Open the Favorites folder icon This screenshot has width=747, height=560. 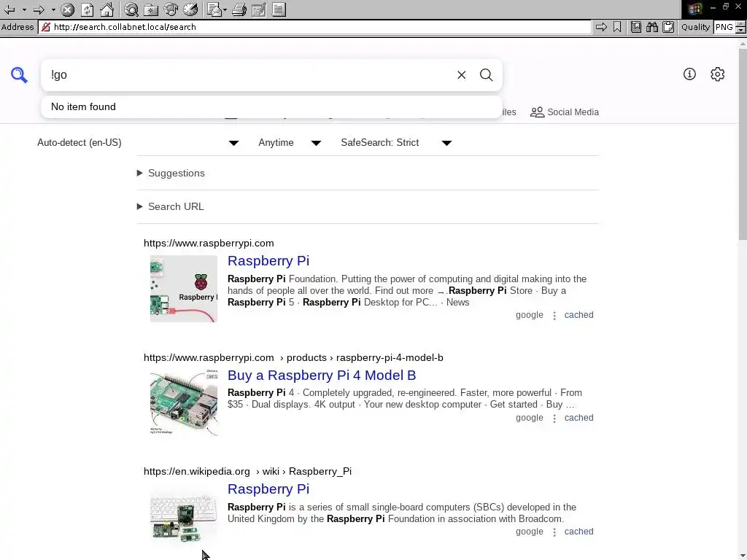[x=151, y=9]
